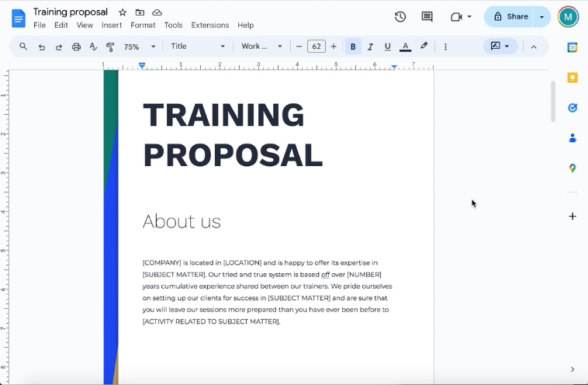Viewport: 588px width, 385px height.
Task: Click the font size field showing 62
Action: 316,47
